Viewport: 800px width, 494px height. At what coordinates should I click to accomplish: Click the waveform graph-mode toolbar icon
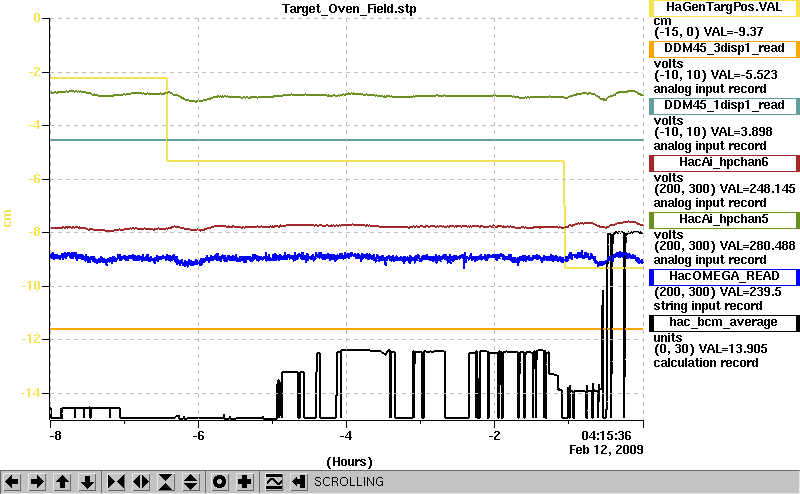point(274,482)
